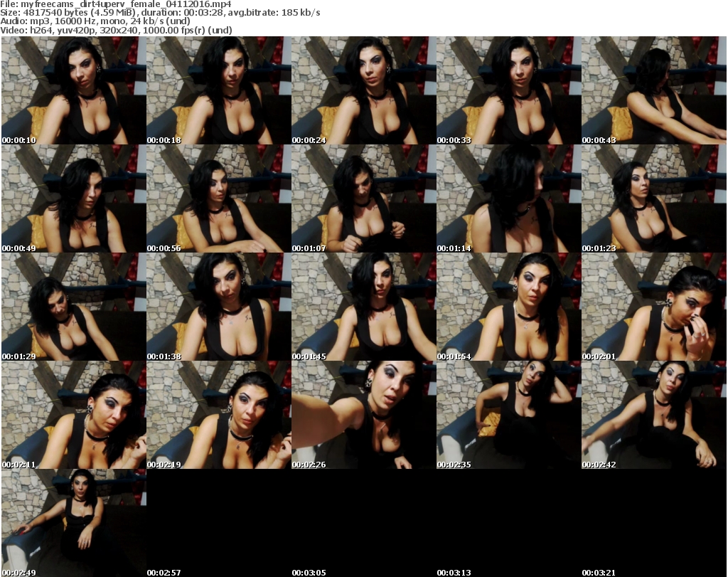Select the thumbnail frame at 00:02:42
This screenshot has height=577, width=728.
[654, 415]
